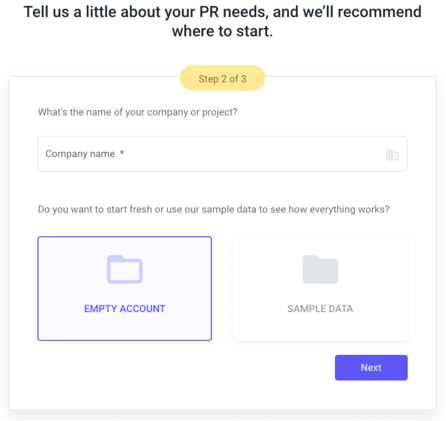
Task: Choose the SAMPLE DATA option card
Action: tap(320, 289)
